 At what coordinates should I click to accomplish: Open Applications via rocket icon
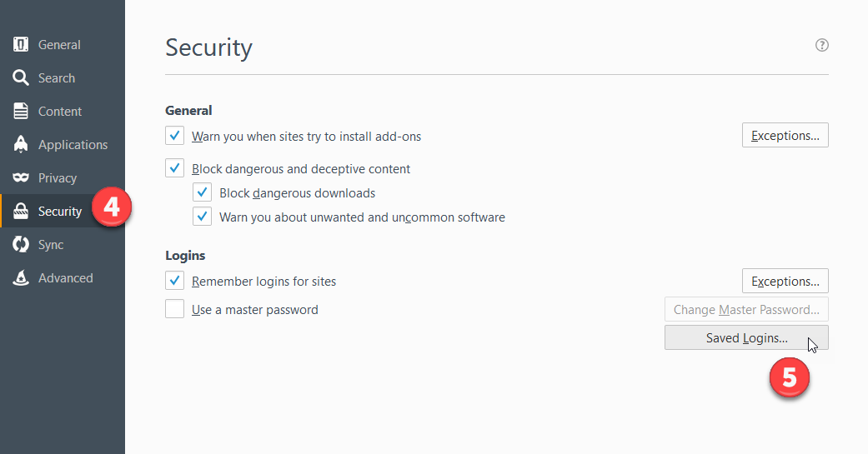tap(21, 144)
